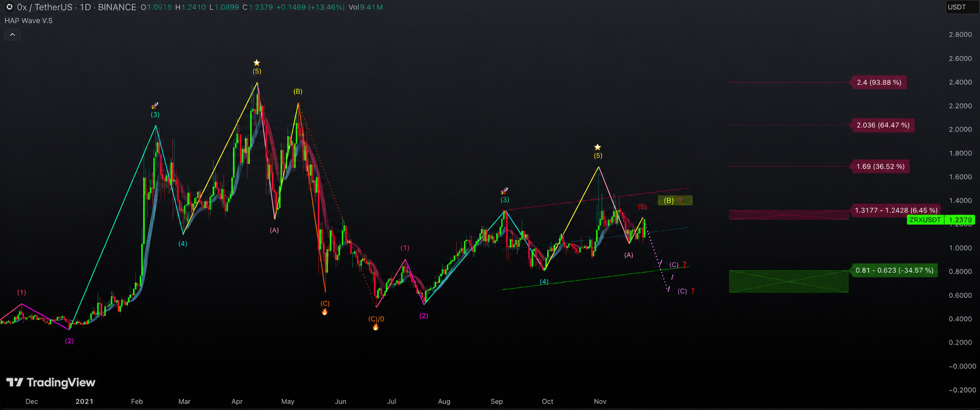Image resolution: width=980 pixels, height=410 pixels.
Task: Click the 1.69 (36.52 %) target label
Action: click(x=880, y=166)
